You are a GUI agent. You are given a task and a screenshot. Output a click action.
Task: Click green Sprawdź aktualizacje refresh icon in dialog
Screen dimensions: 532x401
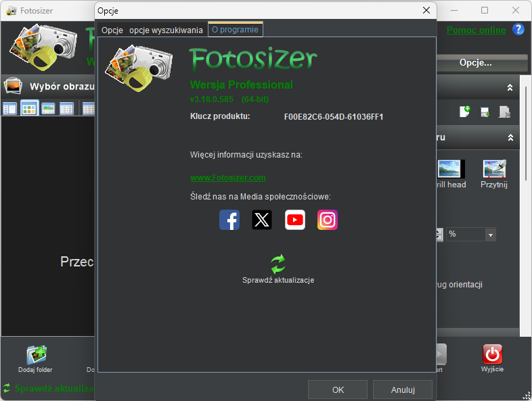point(278,264)
